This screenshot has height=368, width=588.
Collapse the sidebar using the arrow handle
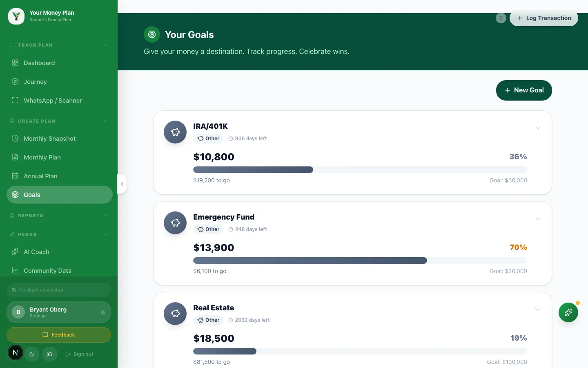click(122, 184)
